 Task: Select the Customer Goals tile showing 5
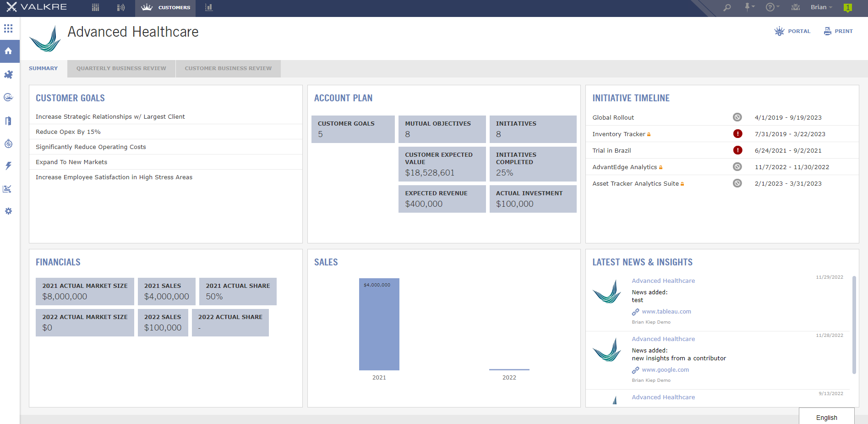[x=353, y=129]
